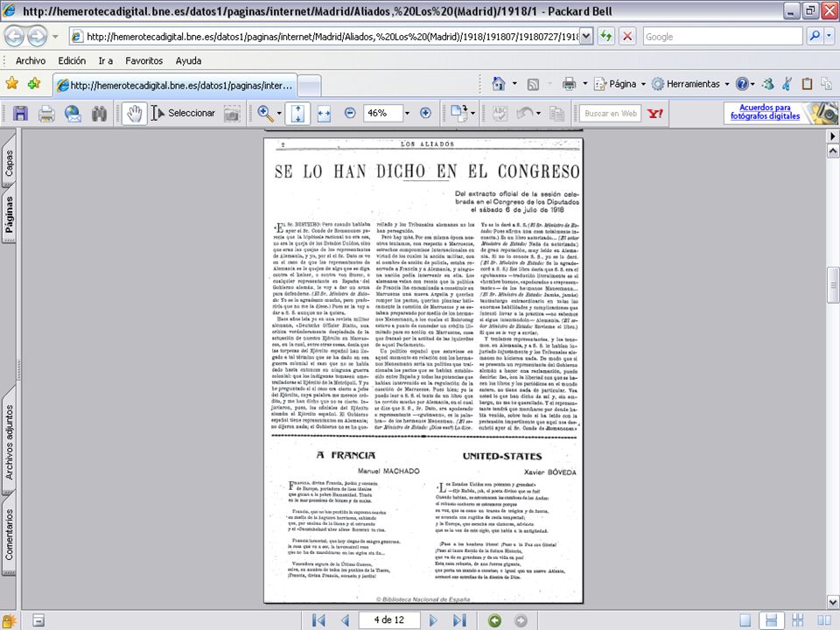Click the Home icon
The image size is (840, 630).
tap(499, 84)
